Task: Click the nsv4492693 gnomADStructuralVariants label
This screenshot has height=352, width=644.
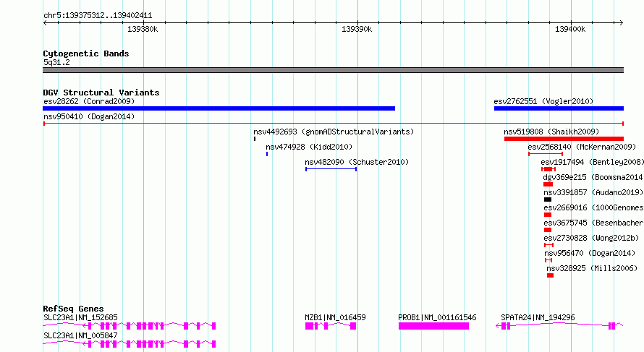Action: [x=334, y=132]
